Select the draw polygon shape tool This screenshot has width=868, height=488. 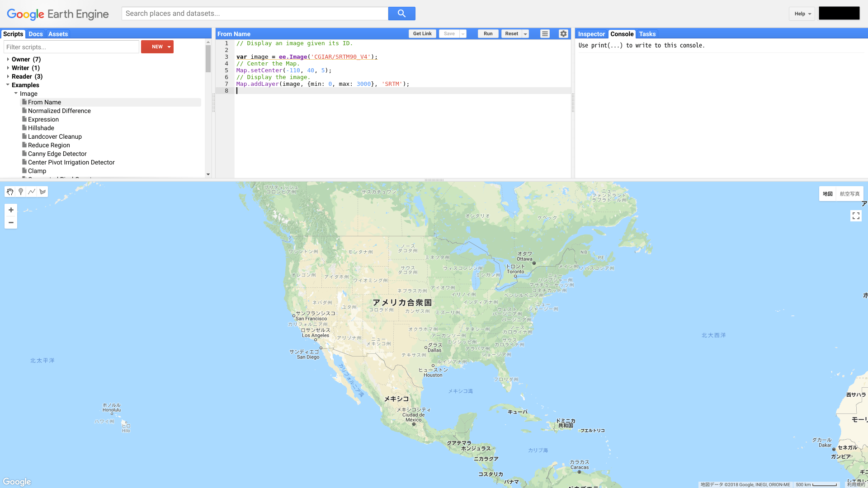pyautogui.click(x=42, y=192)
